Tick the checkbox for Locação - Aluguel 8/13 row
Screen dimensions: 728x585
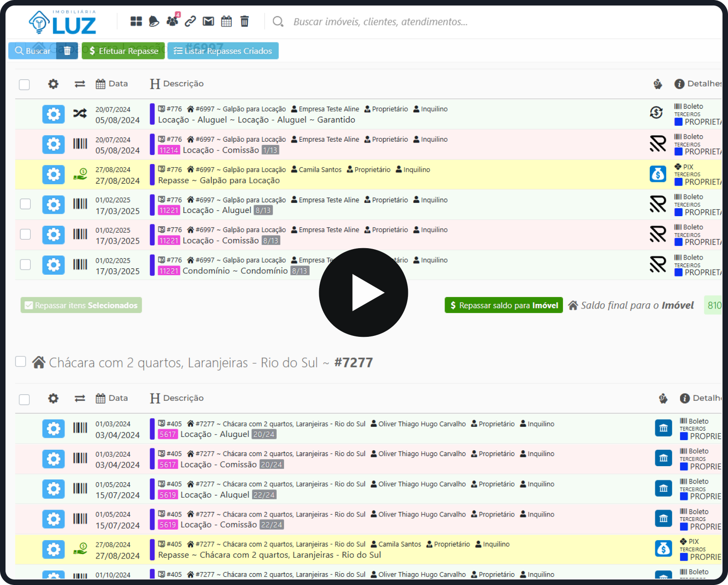pos(26,204)
